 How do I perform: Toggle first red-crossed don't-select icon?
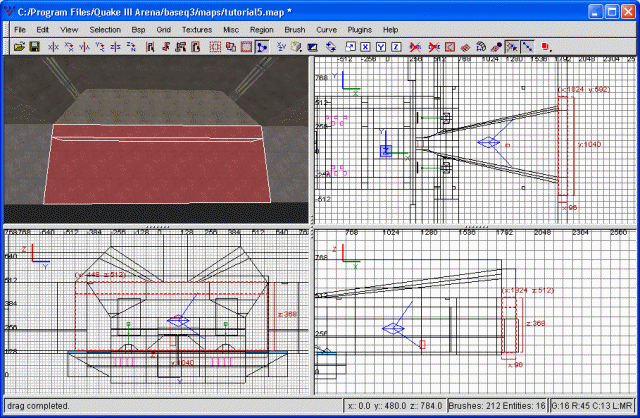tap(415, 47)
